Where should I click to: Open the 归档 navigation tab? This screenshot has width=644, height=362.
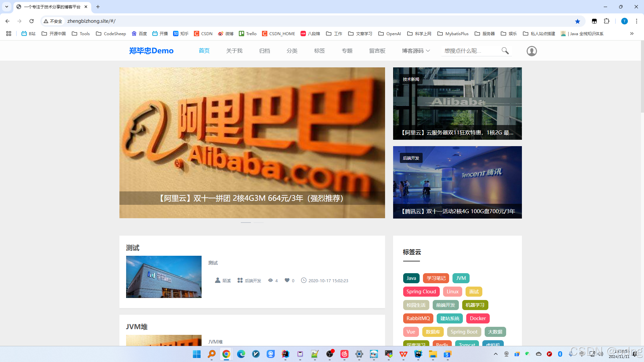pyautogui.click(x=264, y=51)
